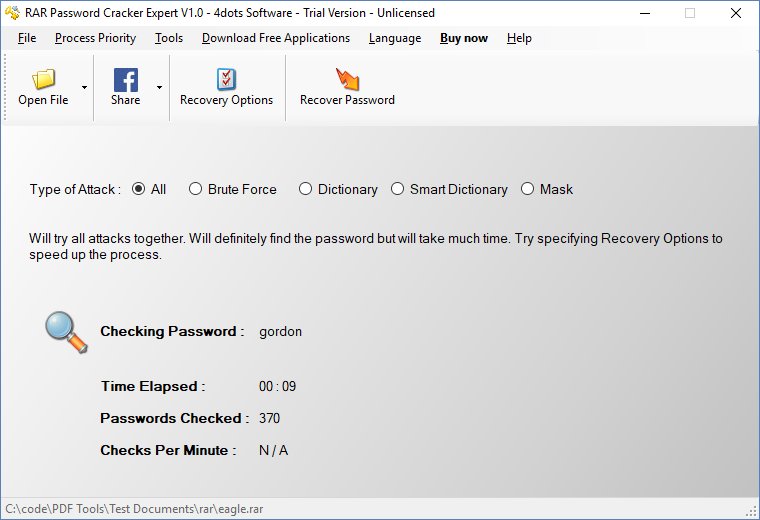The height and width of the screenshot is (520, 760).
Task: Click the Checks Per Minute N / A value
Action: click(273, 450)
